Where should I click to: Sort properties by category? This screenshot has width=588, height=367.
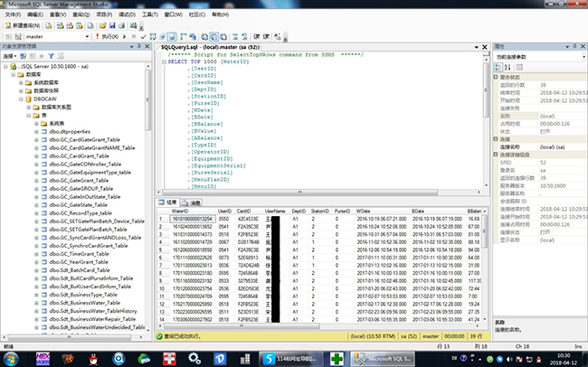498,68
